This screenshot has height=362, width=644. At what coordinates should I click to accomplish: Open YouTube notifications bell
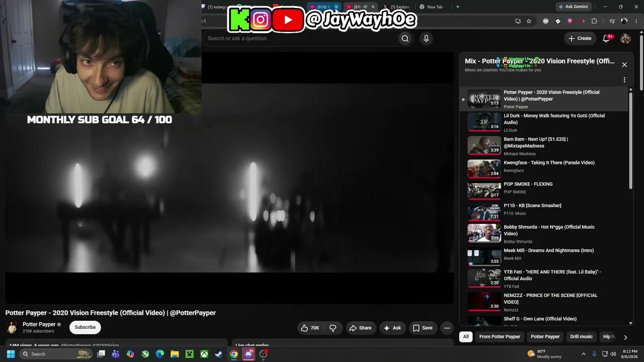pos(607,39)
